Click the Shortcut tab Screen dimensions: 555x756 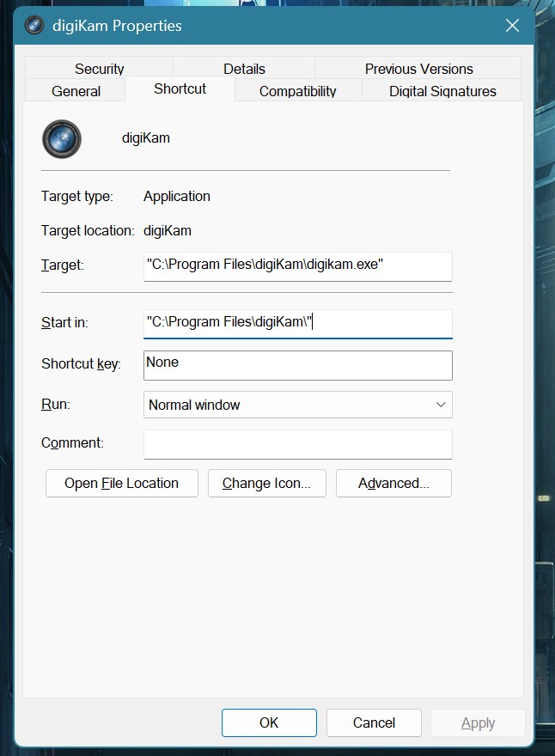pyautogui.click(x=180, y=89)
